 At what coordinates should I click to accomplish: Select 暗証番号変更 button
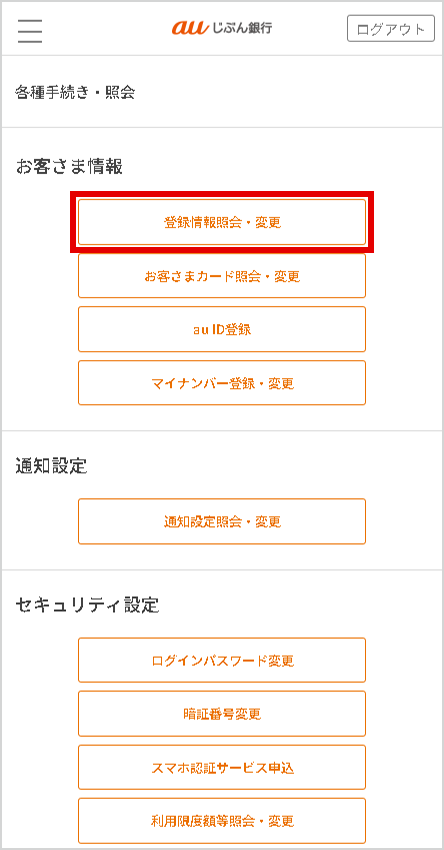click(222, 713)
